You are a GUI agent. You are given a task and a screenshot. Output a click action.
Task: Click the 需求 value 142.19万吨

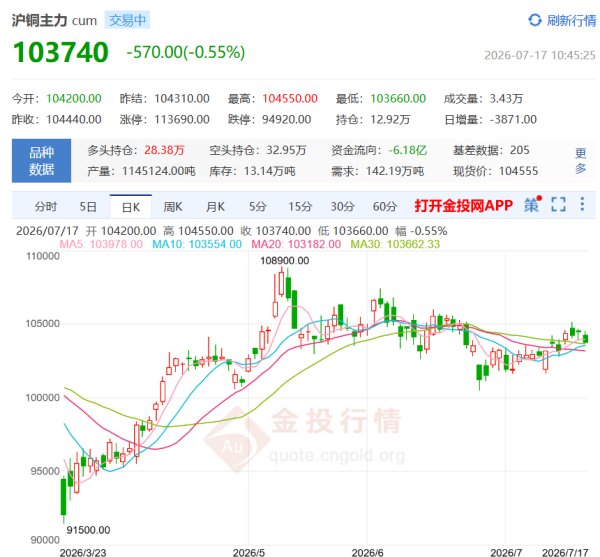(x=395, y=171)
